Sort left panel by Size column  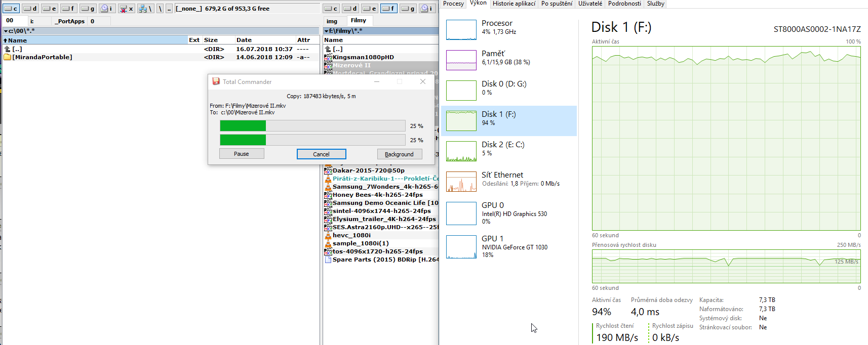click(x=218, y=40)
